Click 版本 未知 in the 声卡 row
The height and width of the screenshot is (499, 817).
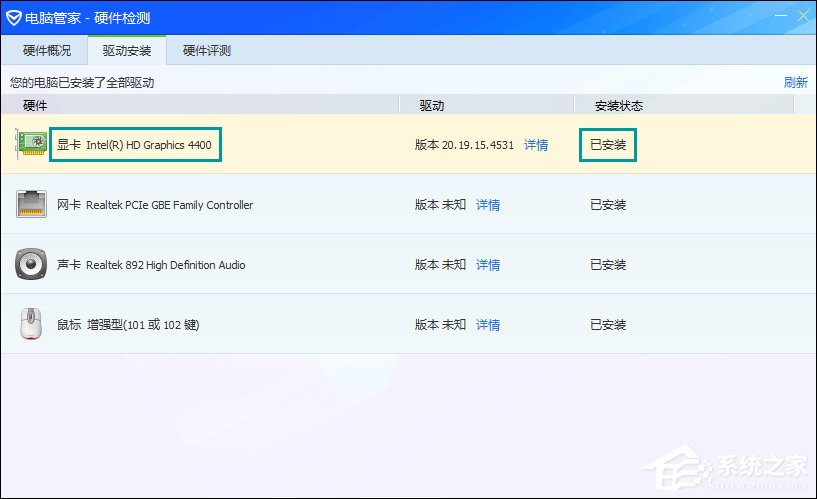coord(440,265)
